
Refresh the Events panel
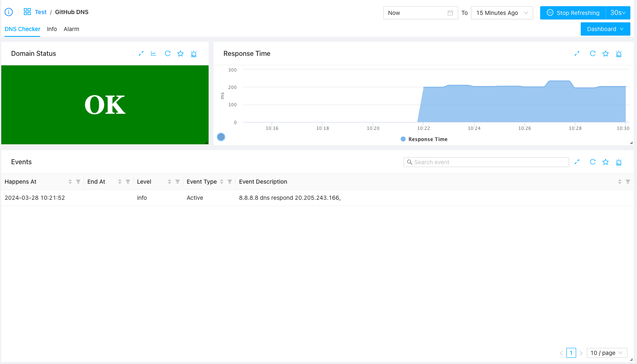(x=593, y=162)
